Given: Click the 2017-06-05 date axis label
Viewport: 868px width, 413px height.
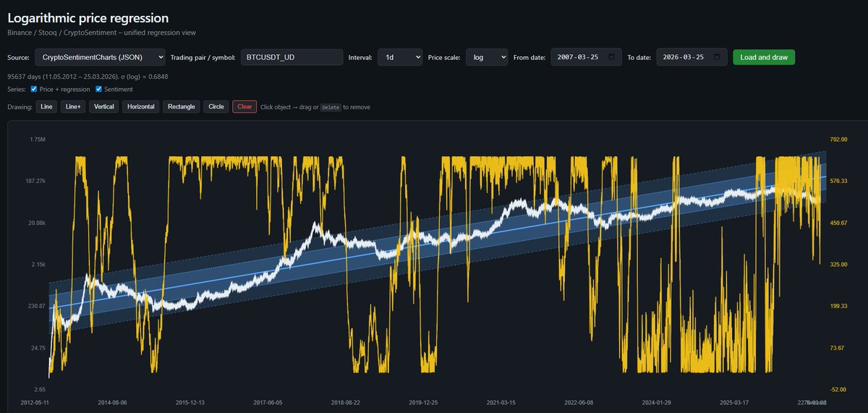Looking at the screenshot, I should pyautogui.click(x=268, y=402).
